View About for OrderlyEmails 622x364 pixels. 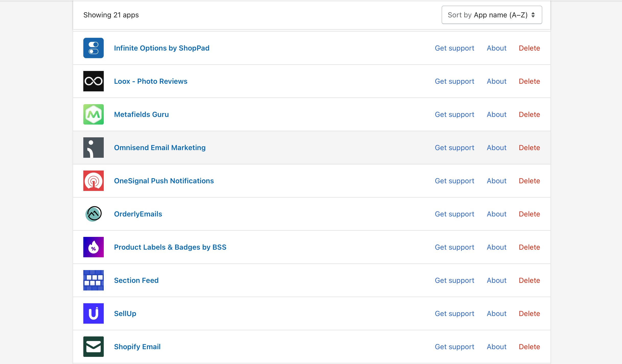click(497, 214)
